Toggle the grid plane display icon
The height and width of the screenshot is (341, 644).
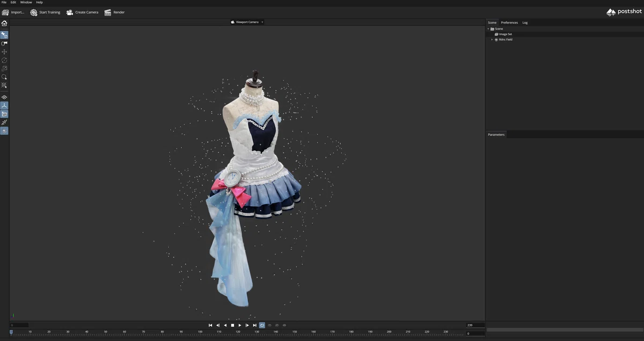click(x=4, y=97)
